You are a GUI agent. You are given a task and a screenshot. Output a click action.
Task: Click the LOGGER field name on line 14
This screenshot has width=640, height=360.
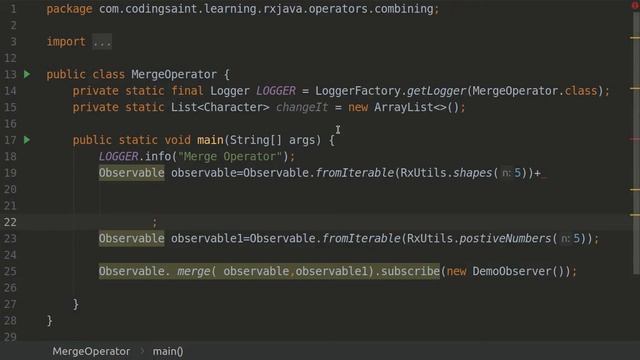[x=276, y=91]
